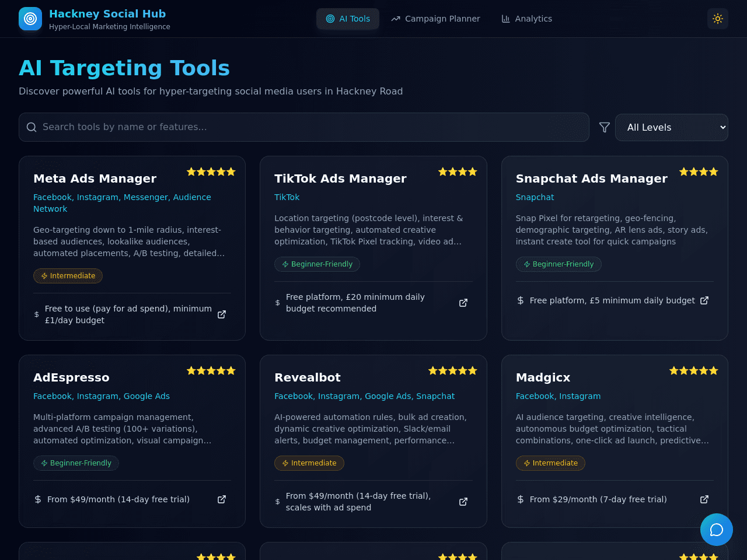The image size is (747, 560).
Task: Open the chat bubble floating button
Action: 717,530
